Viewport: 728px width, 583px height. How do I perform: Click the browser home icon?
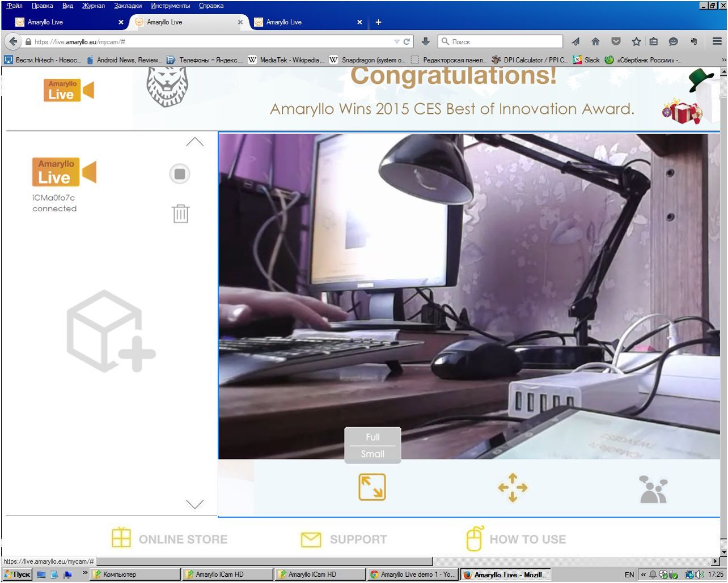click(x=595, y=41)
